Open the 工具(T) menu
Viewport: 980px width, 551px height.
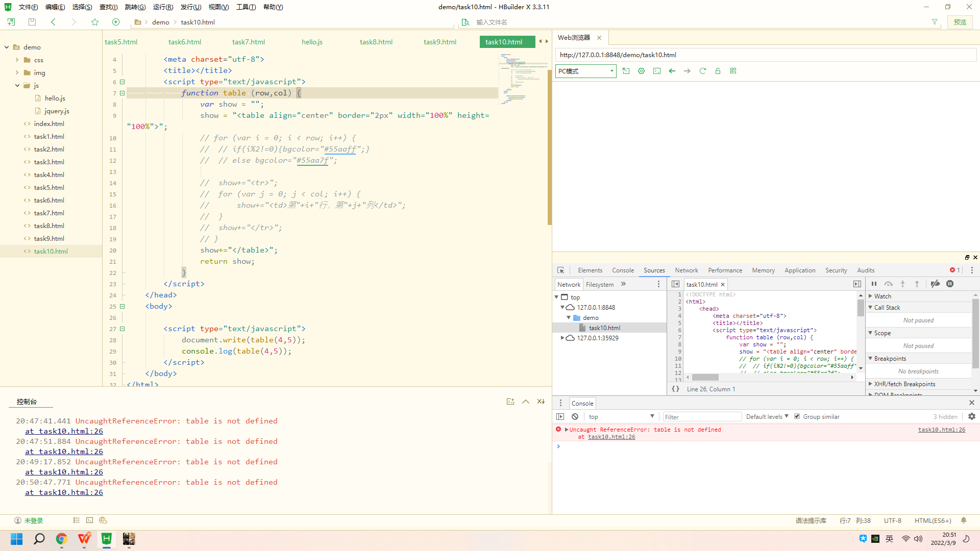pyautogui.click(x=246, y=7)
